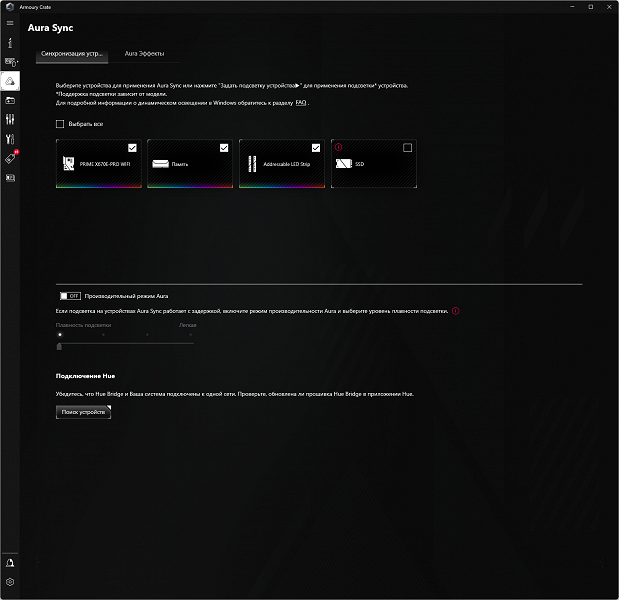Switch to the Aura Эффекты tab
The image size is (619, 600).
point(144,54)
